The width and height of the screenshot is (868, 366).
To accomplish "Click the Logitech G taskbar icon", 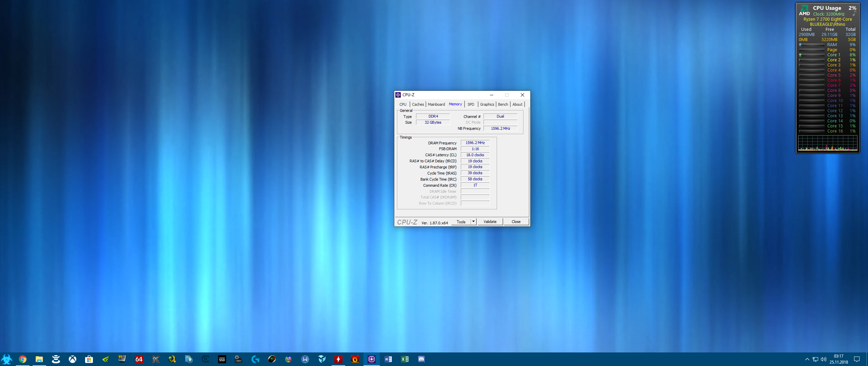I will coord(255,359).
